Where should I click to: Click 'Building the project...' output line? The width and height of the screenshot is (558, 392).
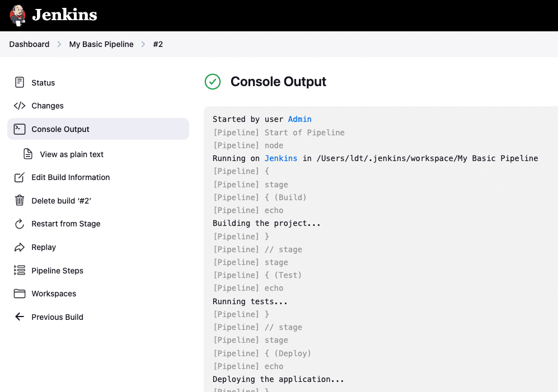tap(266, 223)
